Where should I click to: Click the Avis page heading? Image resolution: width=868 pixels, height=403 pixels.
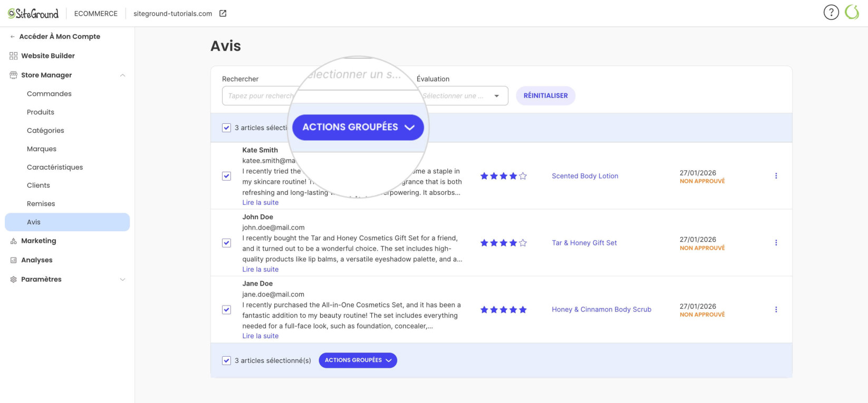coord(226,46)
